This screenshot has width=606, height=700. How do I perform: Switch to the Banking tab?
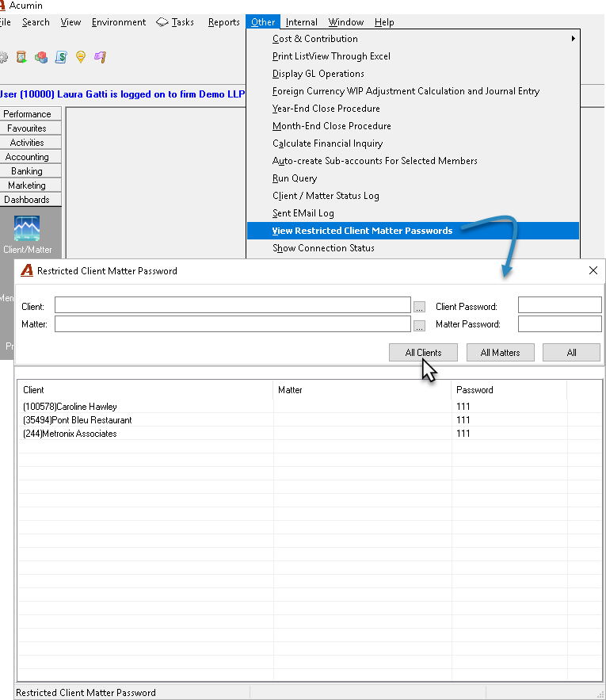[30, 171]
